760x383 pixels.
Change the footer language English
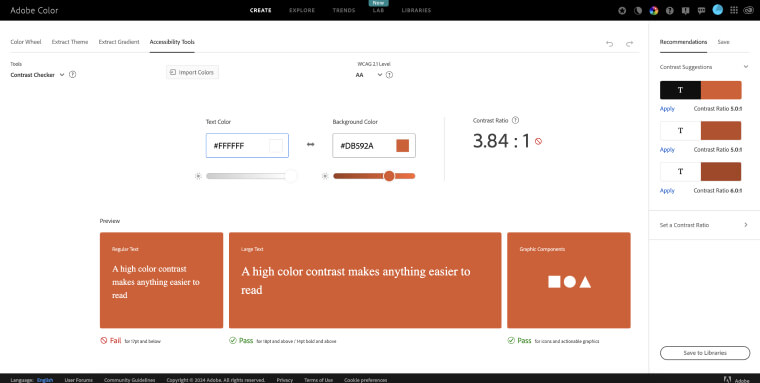[45, 380]
